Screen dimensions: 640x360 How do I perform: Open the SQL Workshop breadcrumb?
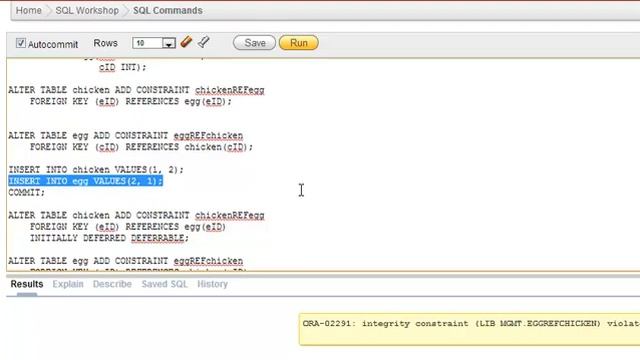point(87,10)
